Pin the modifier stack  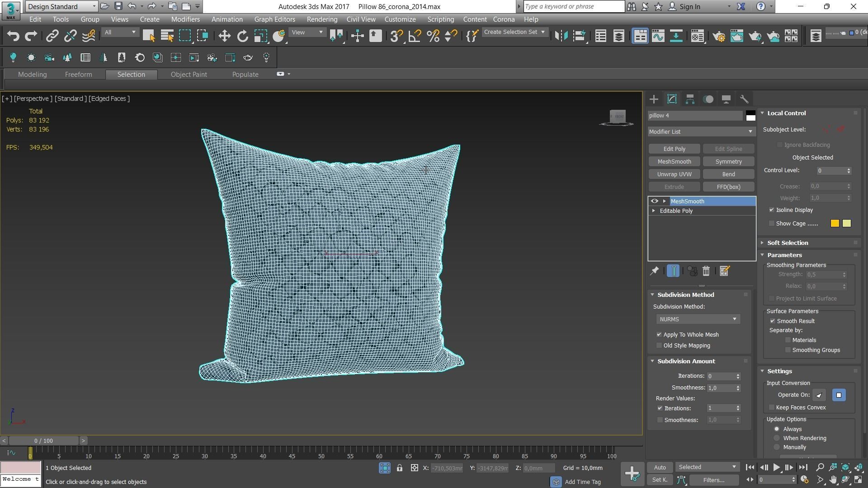654,271
